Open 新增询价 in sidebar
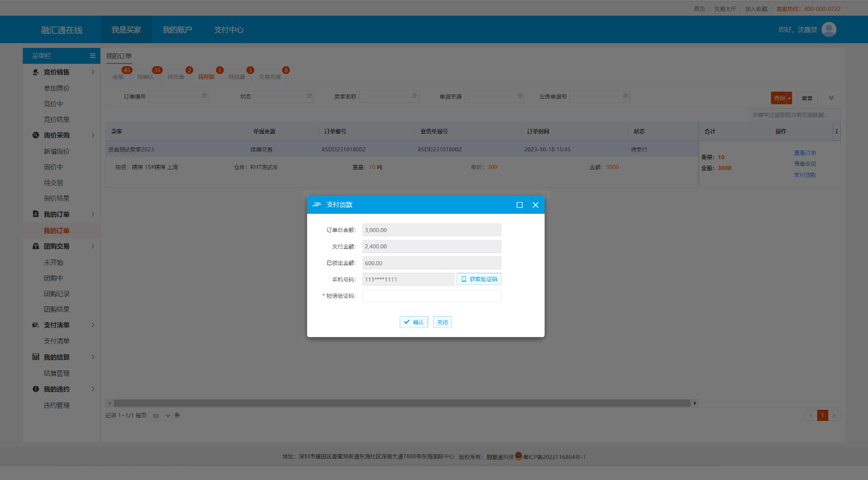The height and width of the screenshot is (480, 868). [x=56, y=151]
